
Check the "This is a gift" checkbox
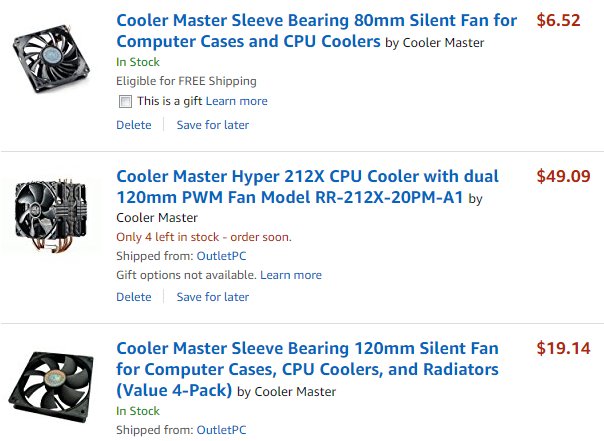coord(125,101)
